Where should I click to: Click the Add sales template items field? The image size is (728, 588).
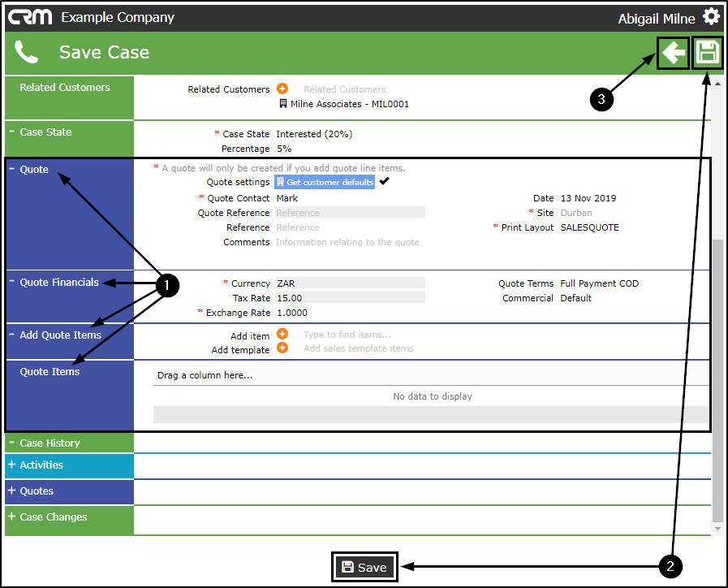pos(359,348)
